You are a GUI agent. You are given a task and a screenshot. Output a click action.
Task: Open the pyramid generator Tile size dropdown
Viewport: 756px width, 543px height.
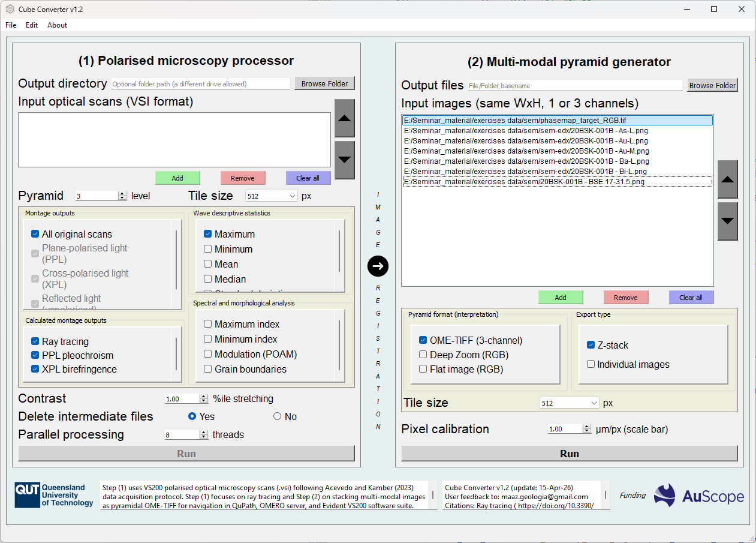click(569, 403)
